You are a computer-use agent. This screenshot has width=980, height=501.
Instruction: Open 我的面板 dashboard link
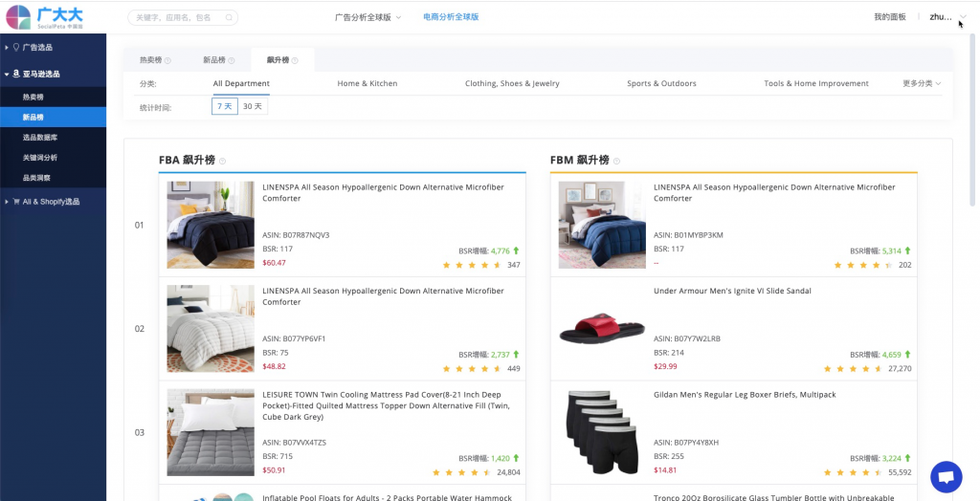889,17
